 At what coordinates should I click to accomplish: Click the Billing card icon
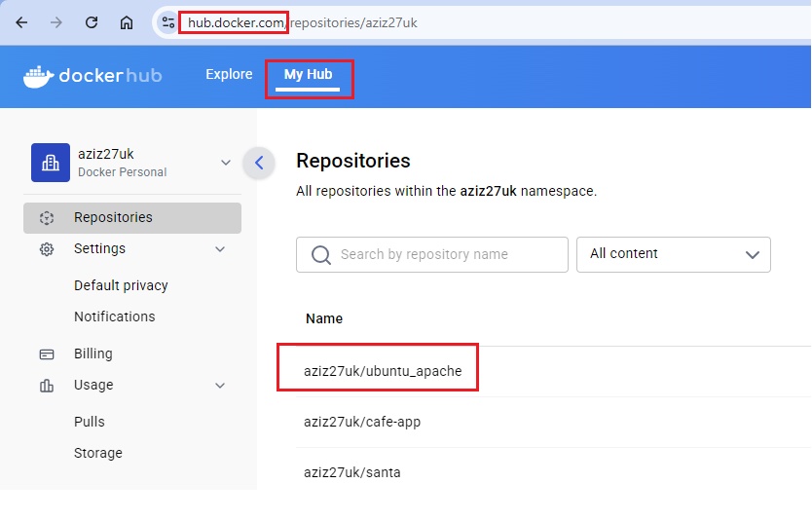click(47, 354)
